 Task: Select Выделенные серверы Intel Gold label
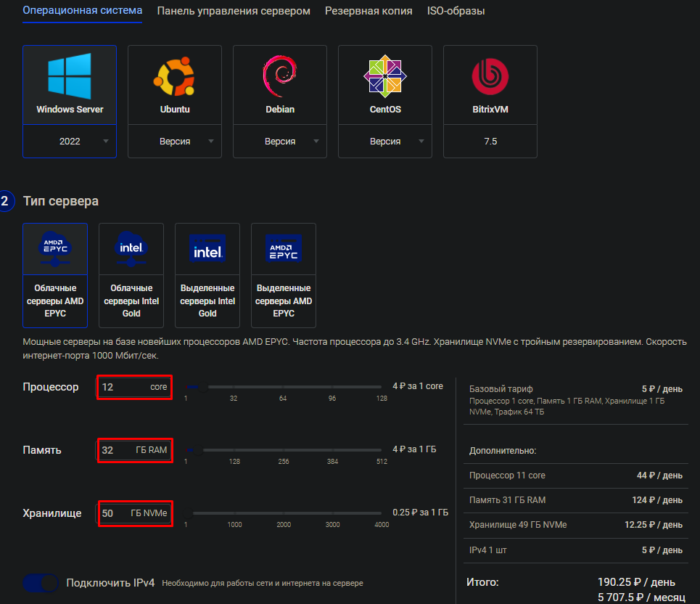tap(207, 301)
